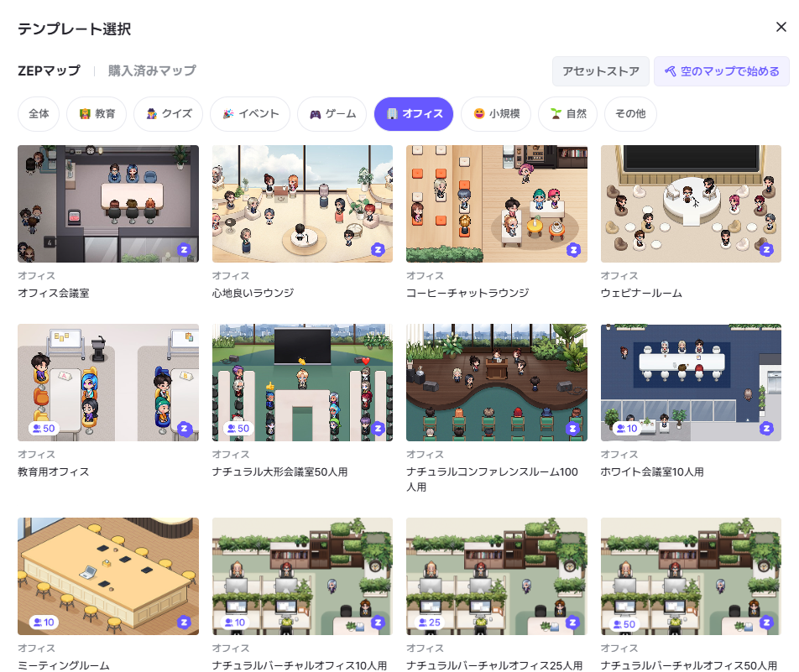Image resolution: width=799 pixels, height=672 pixels.
Task: Choose the 教育用オフィス template thumbnail
Action: click(108, 383)
